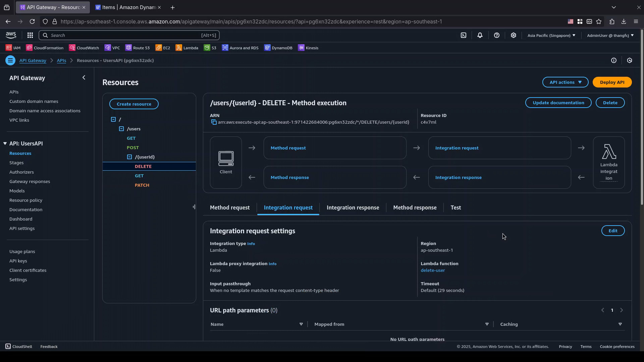The image size is (644, 362).
Task: Click Deploy API button
Action: [612, 82]
